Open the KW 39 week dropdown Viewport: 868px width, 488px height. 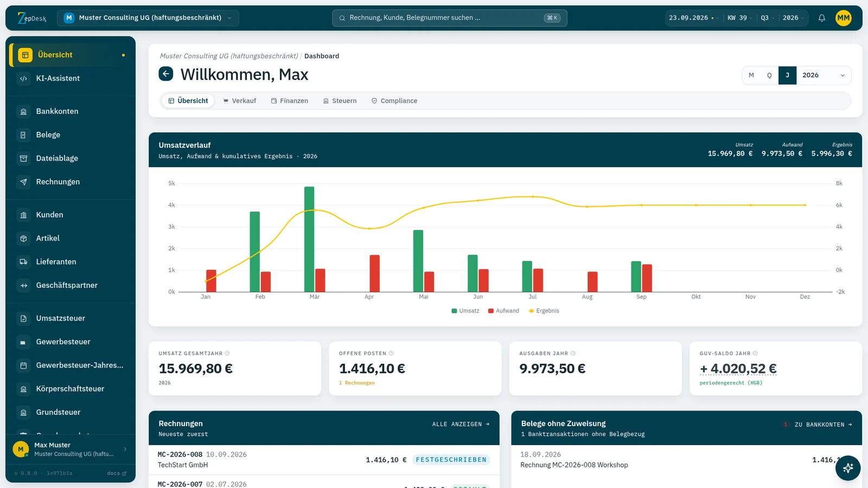(740, 18)
